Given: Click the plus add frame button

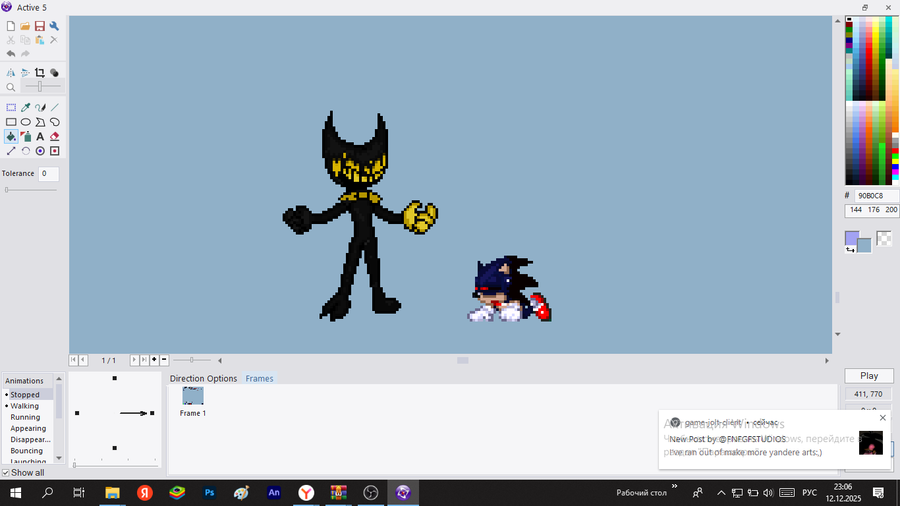Looking at the screenshot, I should [154, 360].
